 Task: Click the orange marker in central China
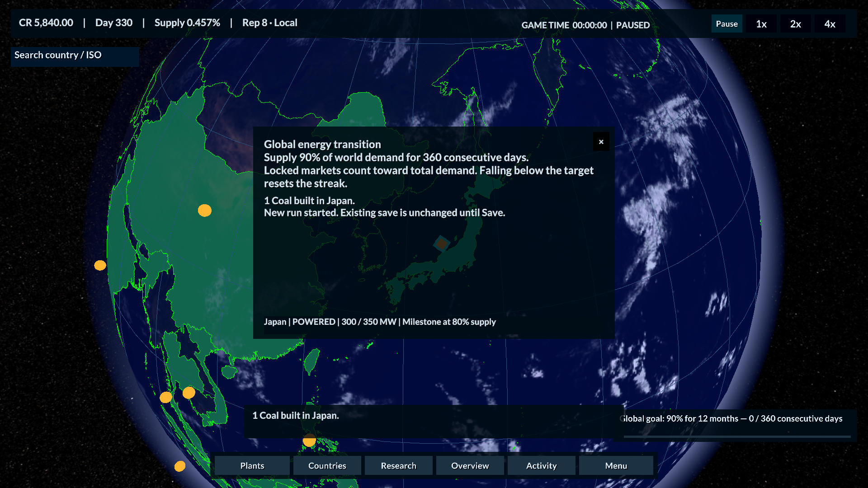pyautogui.click(x=205, y=210)
